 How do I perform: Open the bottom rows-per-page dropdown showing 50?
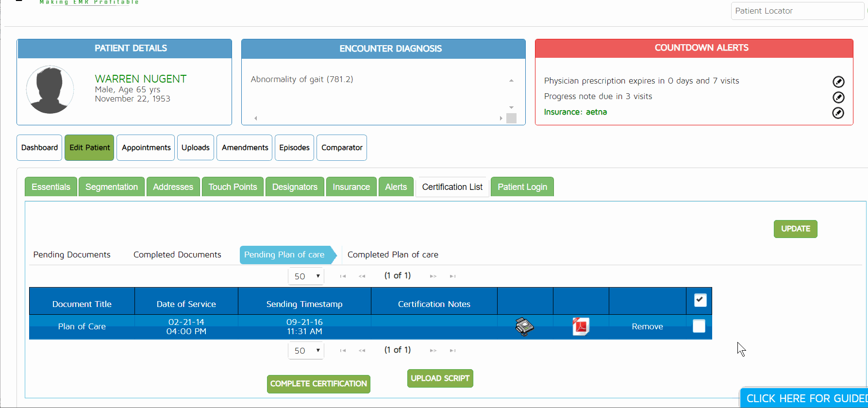click(x=306, y=350)
